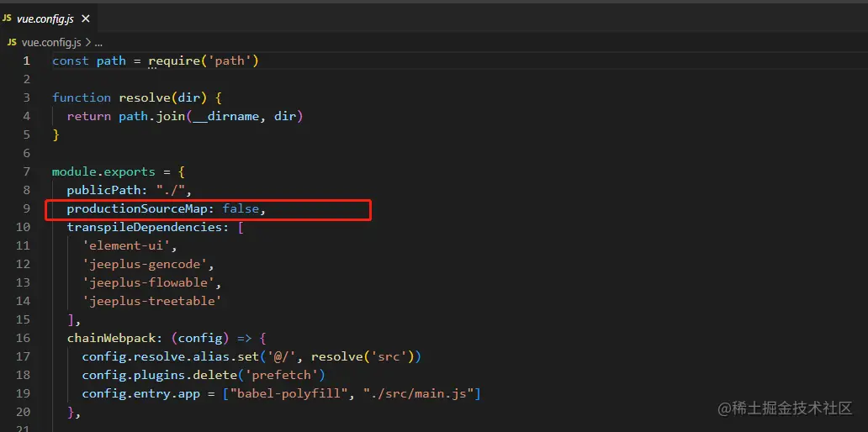This screenshot has height=432, width=868.
Task: Click the 'element-ui' string
Action: 125,245
